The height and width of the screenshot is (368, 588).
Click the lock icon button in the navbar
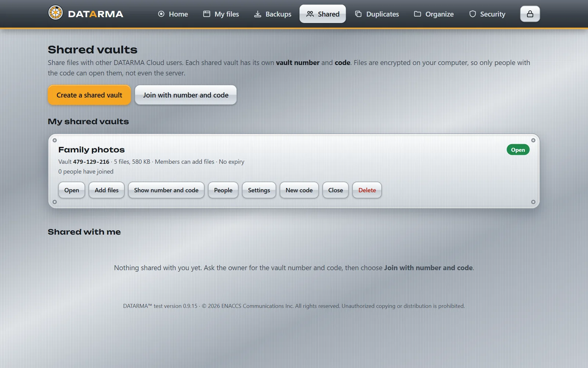[530, 14]
